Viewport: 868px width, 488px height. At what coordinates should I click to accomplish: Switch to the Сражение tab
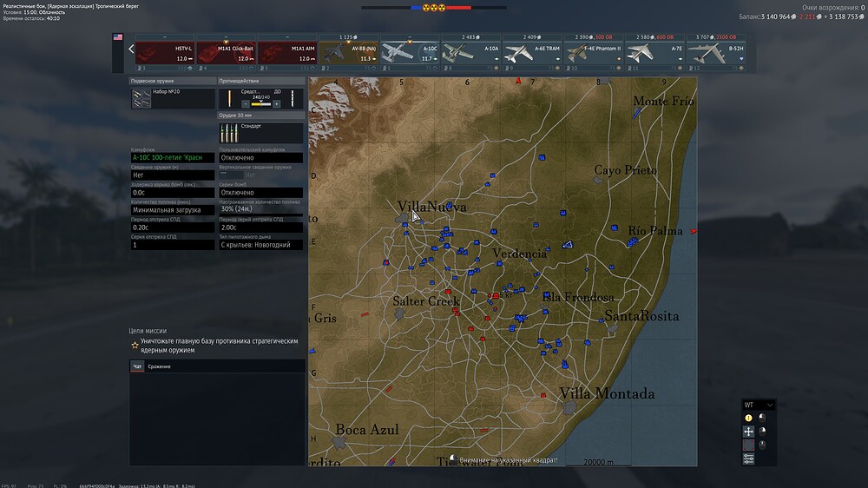coord(159,366)
